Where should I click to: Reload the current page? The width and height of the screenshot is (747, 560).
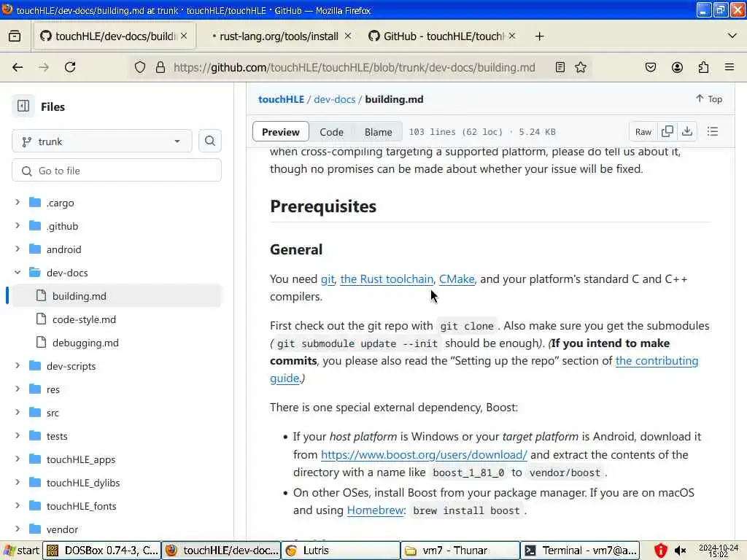(70, 67)
